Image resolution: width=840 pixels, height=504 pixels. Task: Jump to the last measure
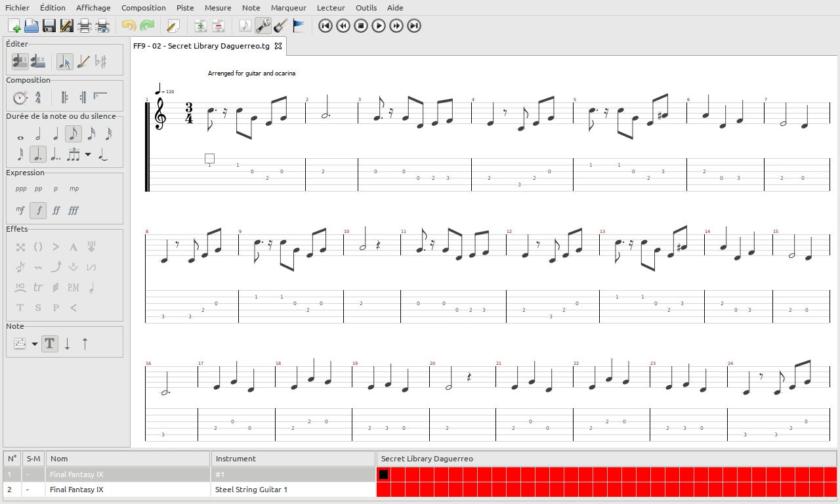pos(413,26)
